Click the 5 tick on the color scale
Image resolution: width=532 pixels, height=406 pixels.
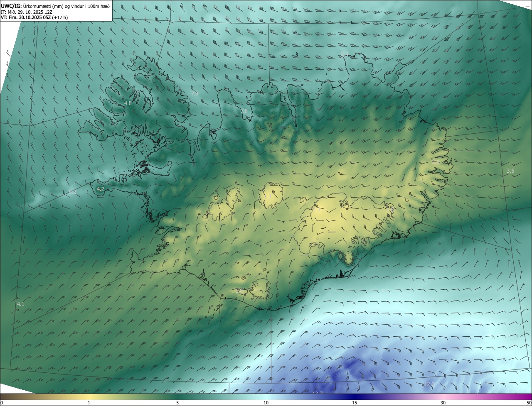pos(177,403)
